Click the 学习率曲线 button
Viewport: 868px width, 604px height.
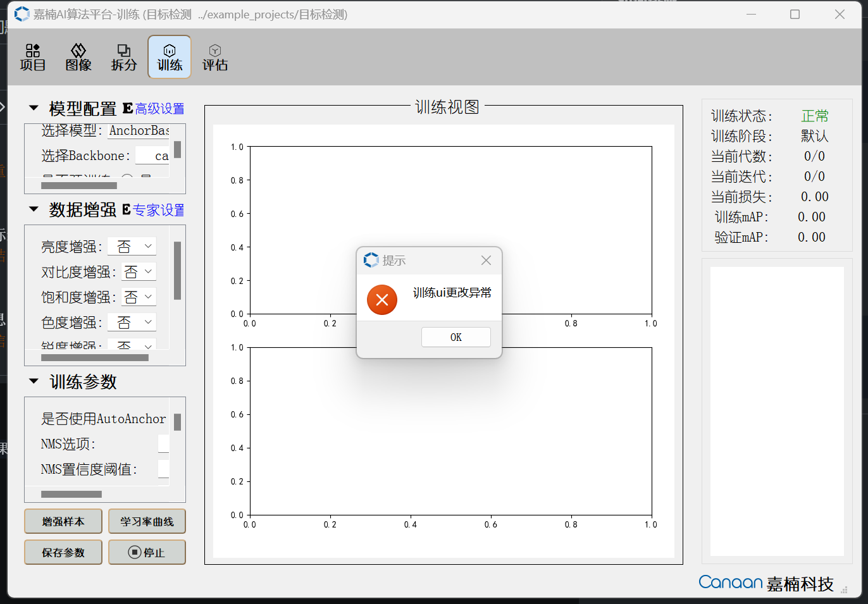click(147, 521)
